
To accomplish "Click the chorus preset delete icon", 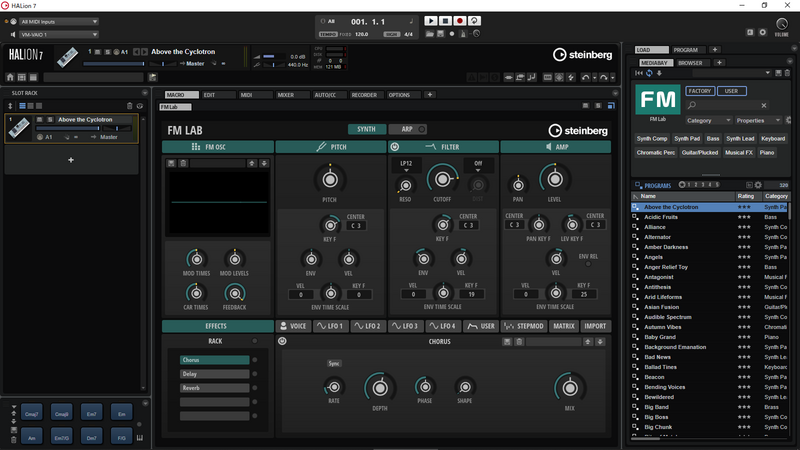I will click(519, 342).
